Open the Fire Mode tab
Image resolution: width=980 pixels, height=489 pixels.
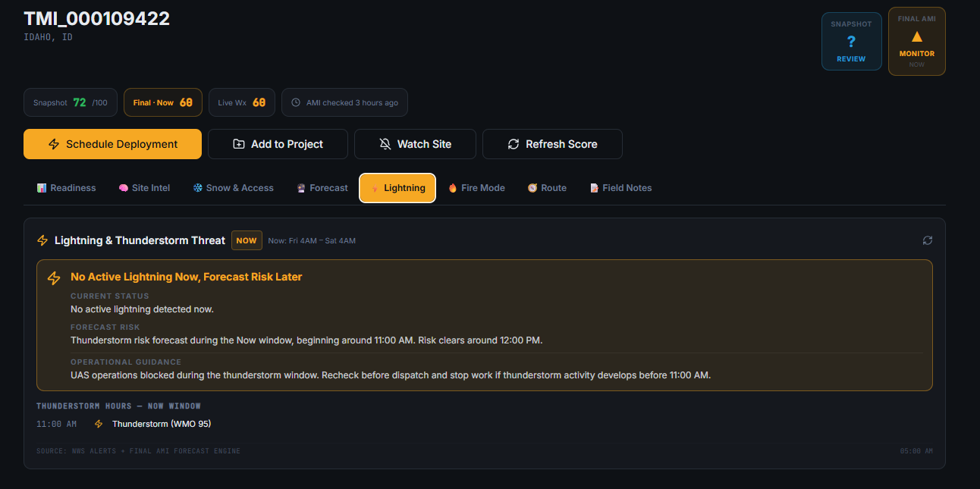(x=476, y=188)
